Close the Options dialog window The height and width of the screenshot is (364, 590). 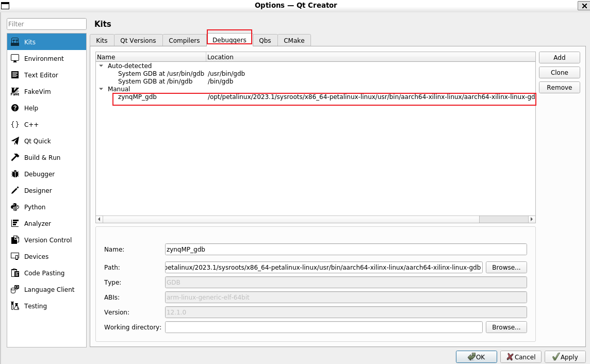point(584,6)
